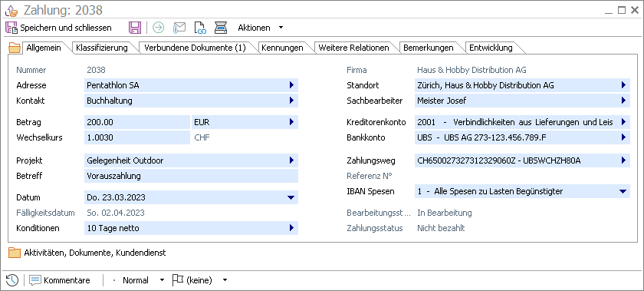Click the Betrag field showing 200.00
The height and width of the screenshot is (291, 644).
137,122
